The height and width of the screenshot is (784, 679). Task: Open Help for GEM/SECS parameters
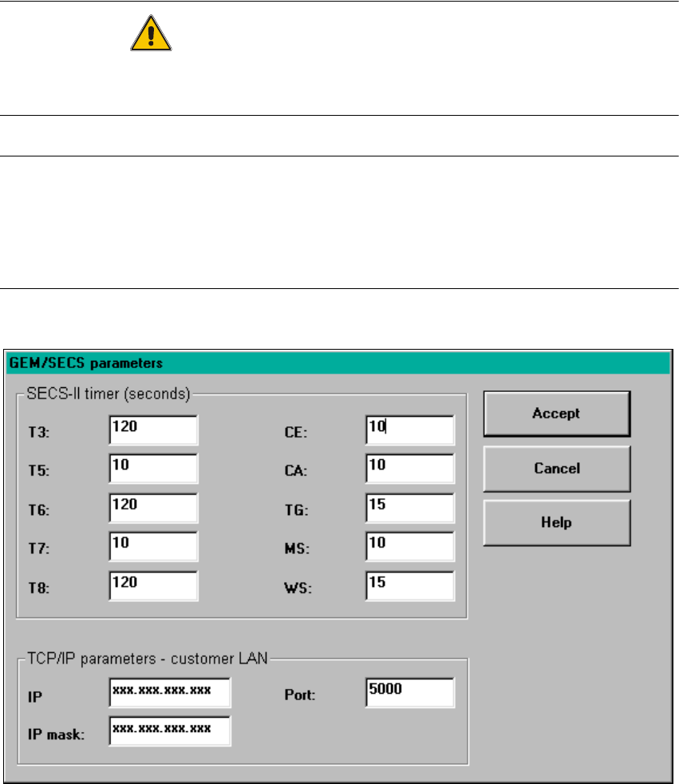point(557,522)
